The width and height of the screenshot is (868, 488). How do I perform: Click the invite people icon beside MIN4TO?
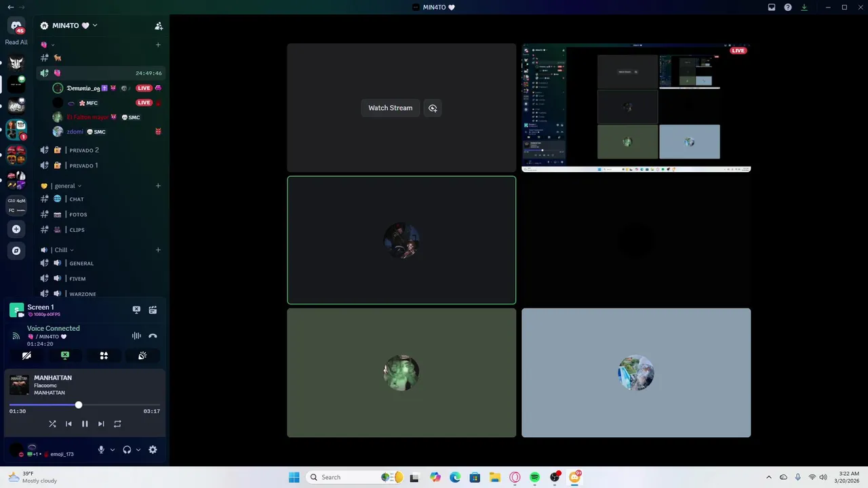coord(159,26)
